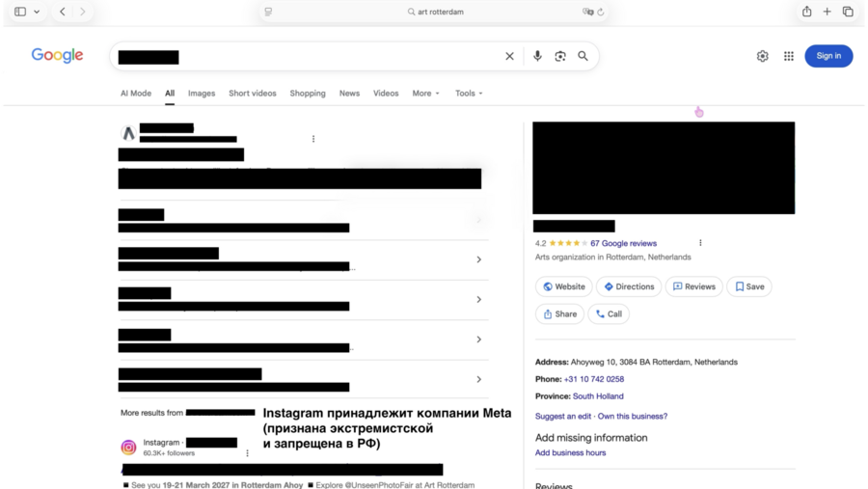Open quick settings gear icon

pos(763,56)
